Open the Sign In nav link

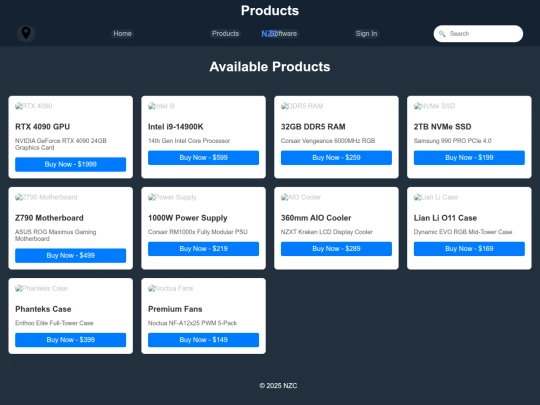coord(366,33)
